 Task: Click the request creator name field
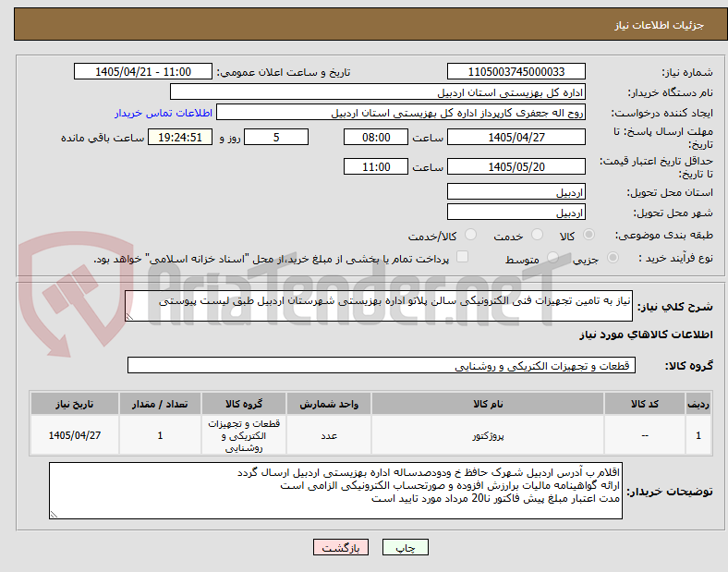(x=401, y=113)
